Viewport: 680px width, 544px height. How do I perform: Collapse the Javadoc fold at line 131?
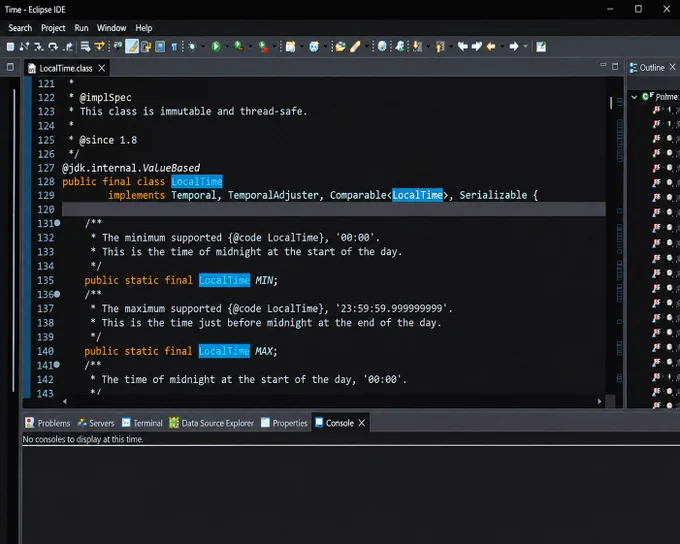click(57, 223)
